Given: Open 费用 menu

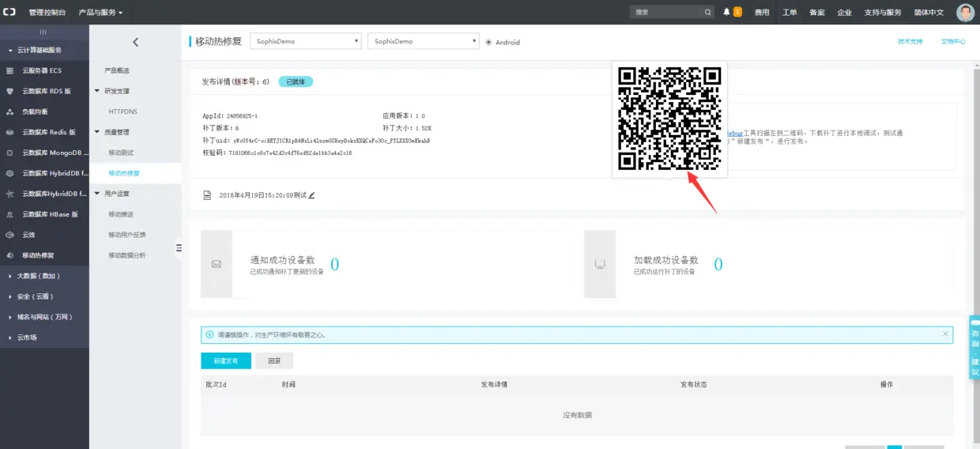Looking at the screenshot, I should 762,13.
